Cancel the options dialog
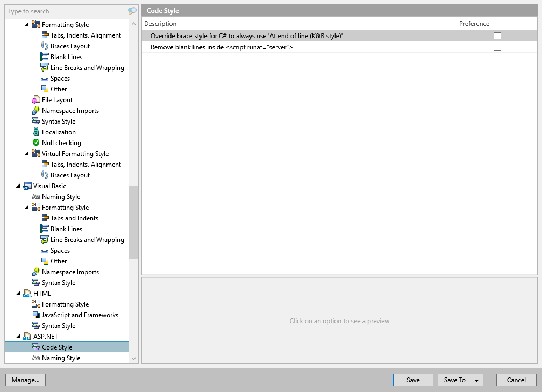This screenshot has width=542, height=392. pyautogui.click(x=516, y=380)
